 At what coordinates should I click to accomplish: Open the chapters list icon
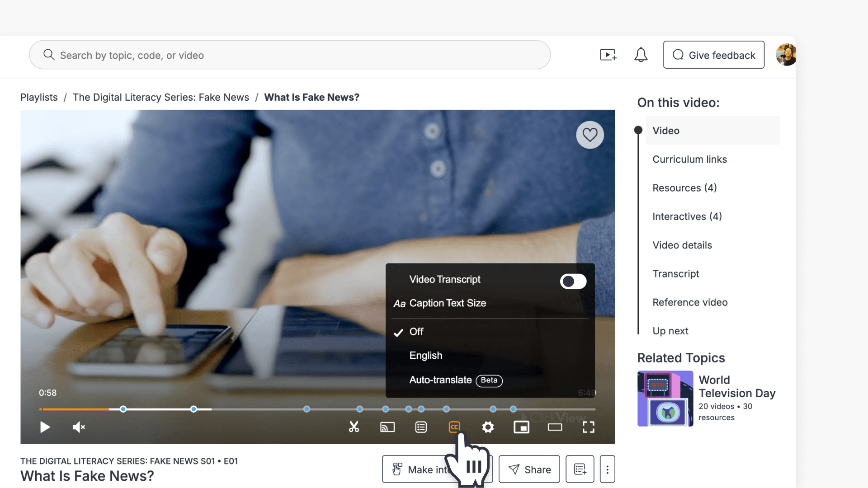(421, 427)
